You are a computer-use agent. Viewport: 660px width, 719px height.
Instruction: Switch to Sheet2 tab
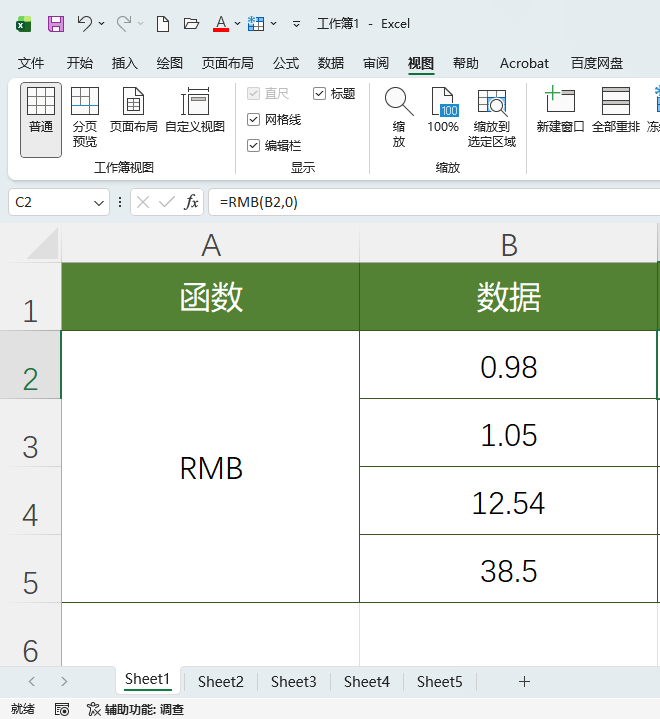click(x=221, y=682)
